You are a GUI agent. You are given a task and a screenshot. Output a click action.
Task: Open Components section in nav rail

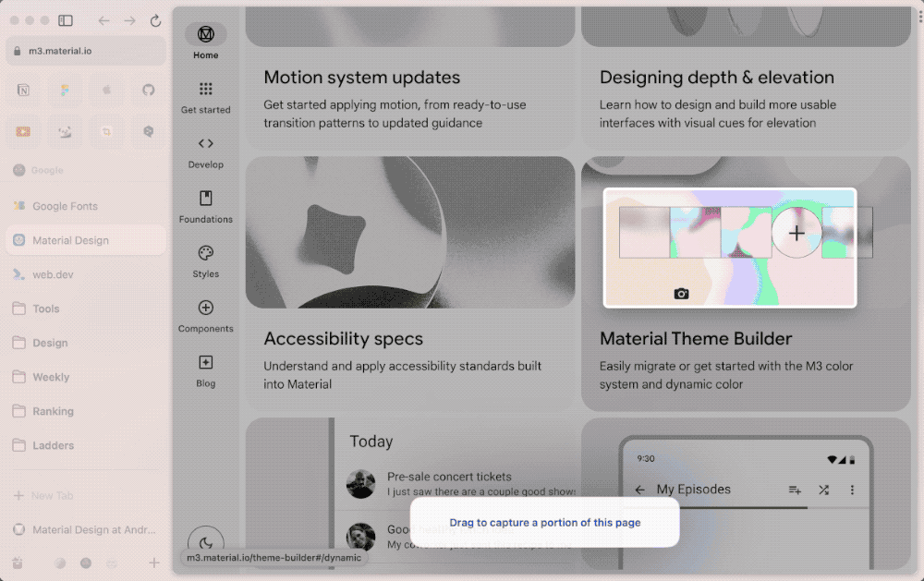tap(206, 317)
